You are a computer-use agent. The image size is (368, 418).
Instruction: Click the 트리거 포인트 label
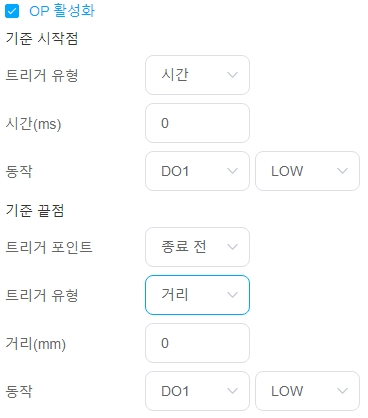click(49, 247)
